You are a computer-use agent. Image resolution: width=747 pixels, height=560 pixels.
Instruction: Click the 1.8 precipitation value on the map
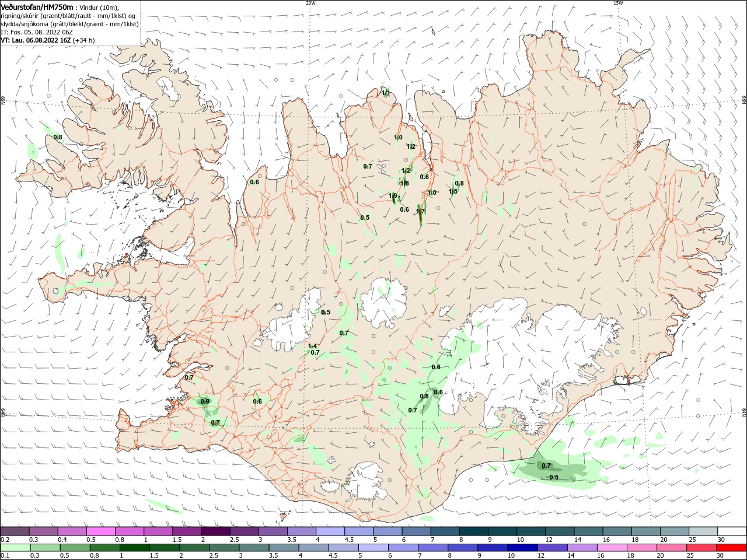coord(404,183)
